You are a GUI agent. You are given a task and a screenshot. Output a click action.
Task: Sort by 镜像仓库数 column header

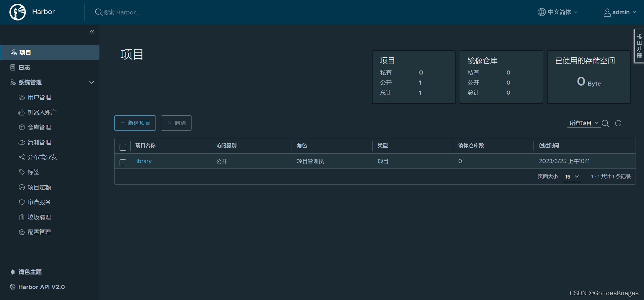(471, 146)
